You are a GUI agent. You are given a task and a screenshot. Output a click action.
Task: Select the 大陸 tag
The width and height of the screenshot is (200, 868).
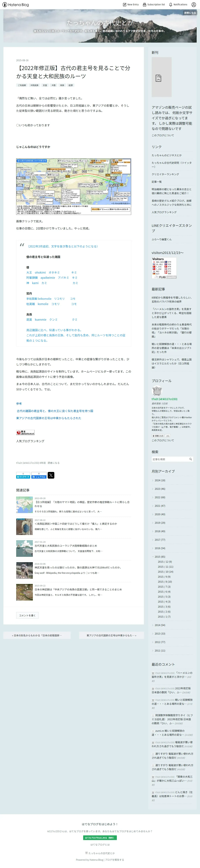point(54,85)
